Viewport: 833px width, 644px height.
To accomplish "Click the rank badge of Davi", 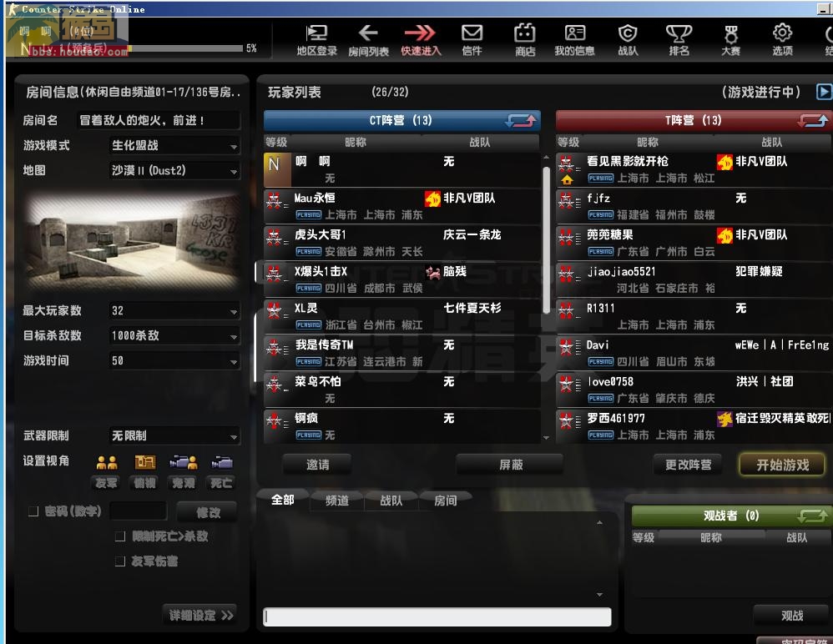I will [568, 347].
